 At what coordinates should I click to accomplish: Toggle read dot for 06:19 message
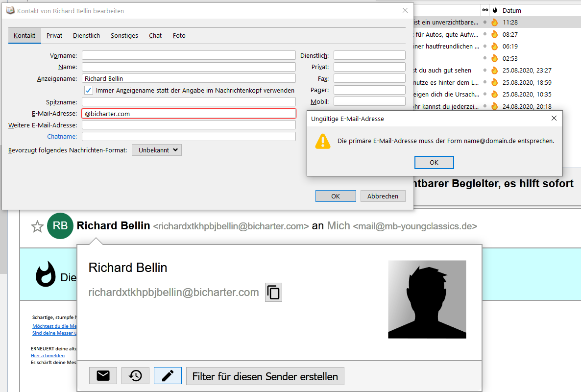(484, 47)
